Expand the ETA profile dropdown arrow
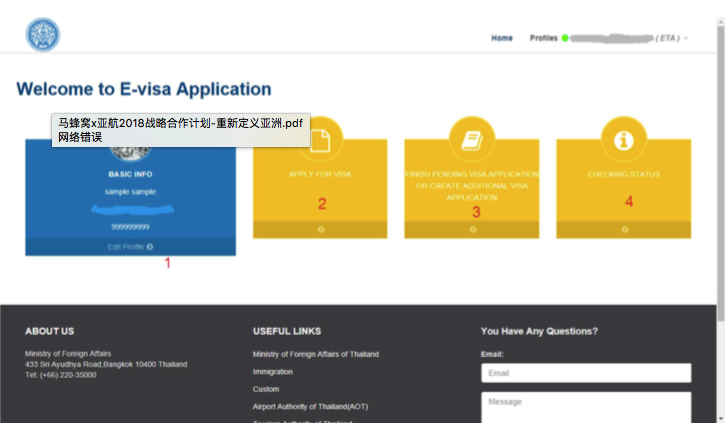Screen dimensions: 725x423 click(x=686, y=38)
